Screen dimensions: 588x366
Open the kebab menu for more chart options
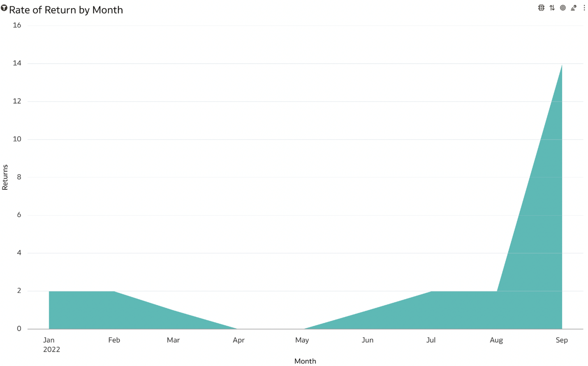585,8
